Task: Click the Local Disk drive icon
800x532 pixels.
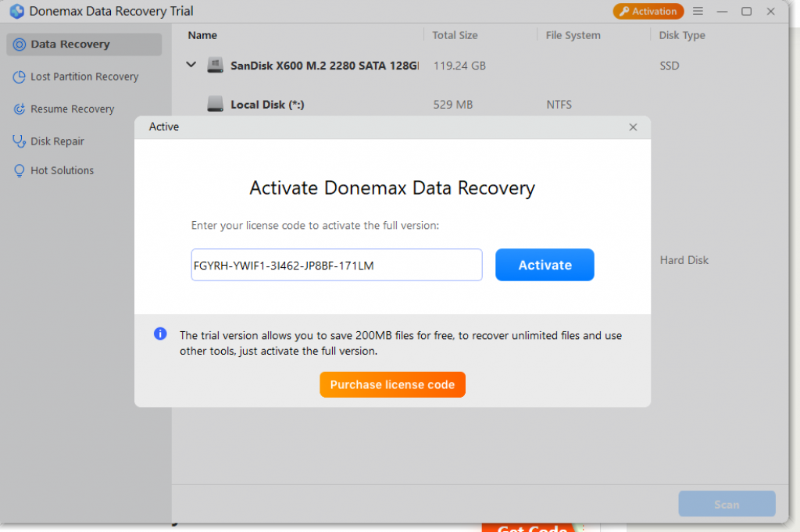Action: pos(216,104)
